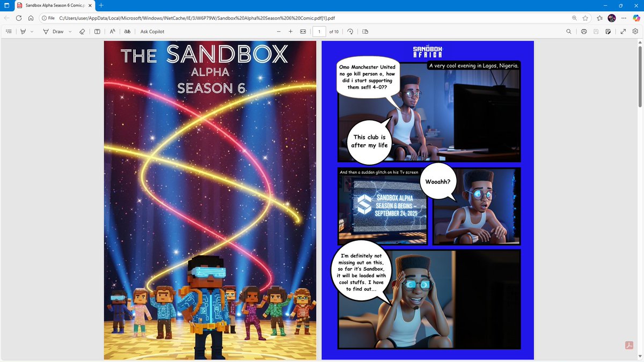The width and height of the screenshot is (644, 362).
Task: Go to the browser home page
Action: click(x=31, y=18)
